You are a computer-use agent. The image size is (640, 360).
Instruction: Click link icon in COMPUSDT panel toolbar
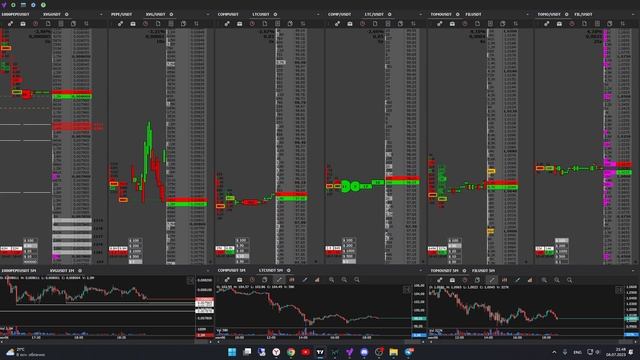[x=227, y=24]
